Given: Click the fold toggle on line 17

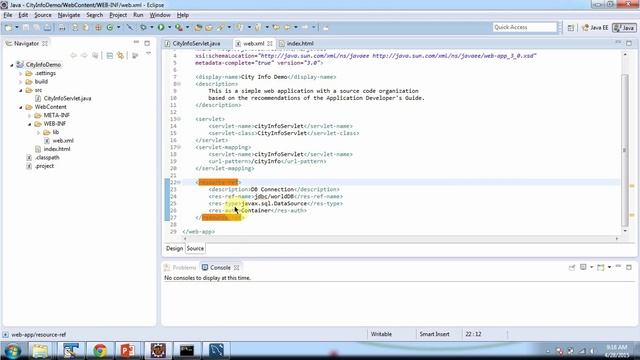Looking at the screenshot, I should point(179,147).
